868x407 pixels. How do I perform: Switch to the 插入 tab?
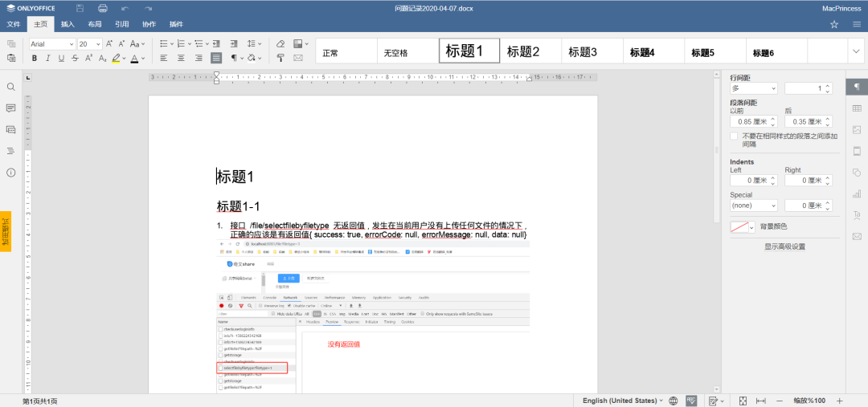[x=68, y=24]
